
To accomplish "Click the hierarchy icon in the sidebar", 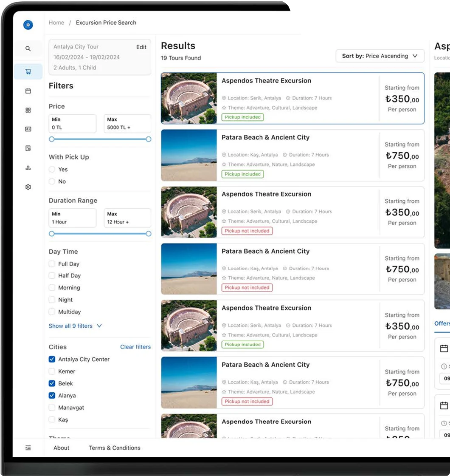I will point(28,167).
